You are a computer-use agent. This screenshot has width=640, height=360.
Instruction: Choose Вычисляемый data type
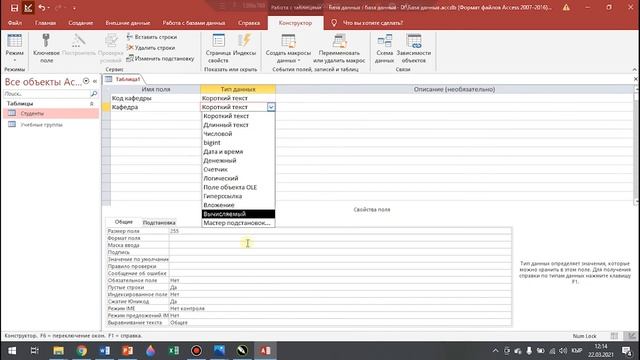click(238, 214)
